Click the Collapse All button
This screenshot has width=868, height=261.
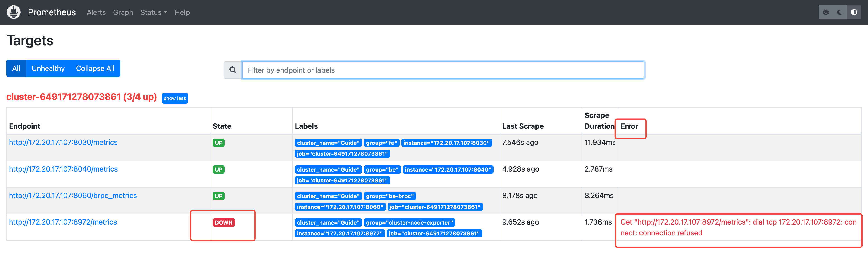tap(95, 68)
